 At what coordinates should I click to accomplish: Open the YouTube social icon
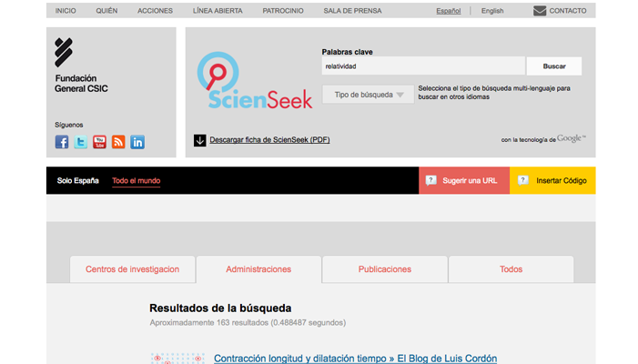[x=99, y=142]
